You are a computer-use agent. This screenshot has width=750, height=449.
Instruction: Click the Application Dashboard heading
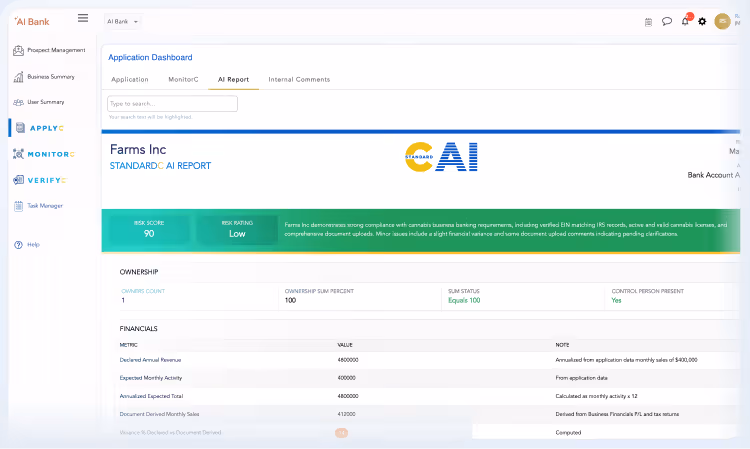click(150, 57)
